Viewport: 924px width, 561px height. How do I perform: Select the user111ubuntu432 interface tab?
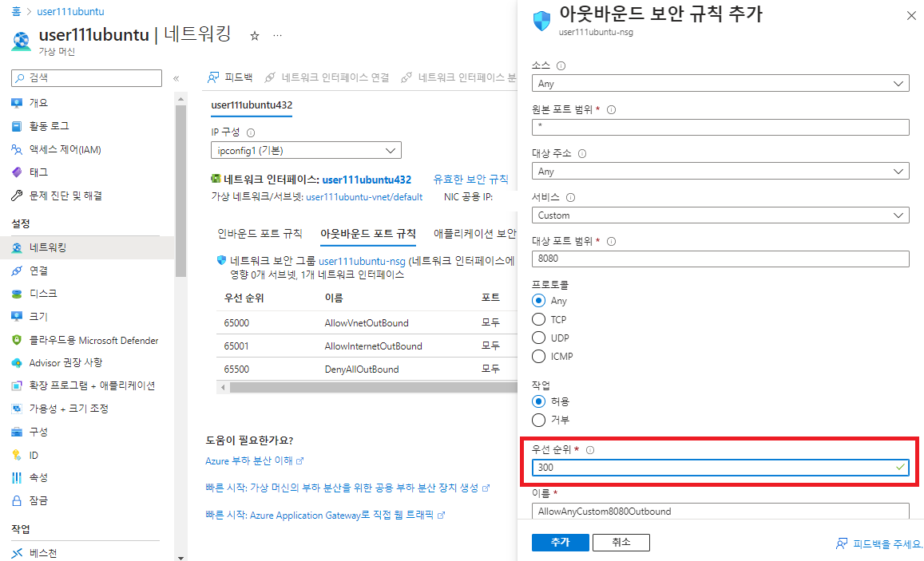coord(252,105)
